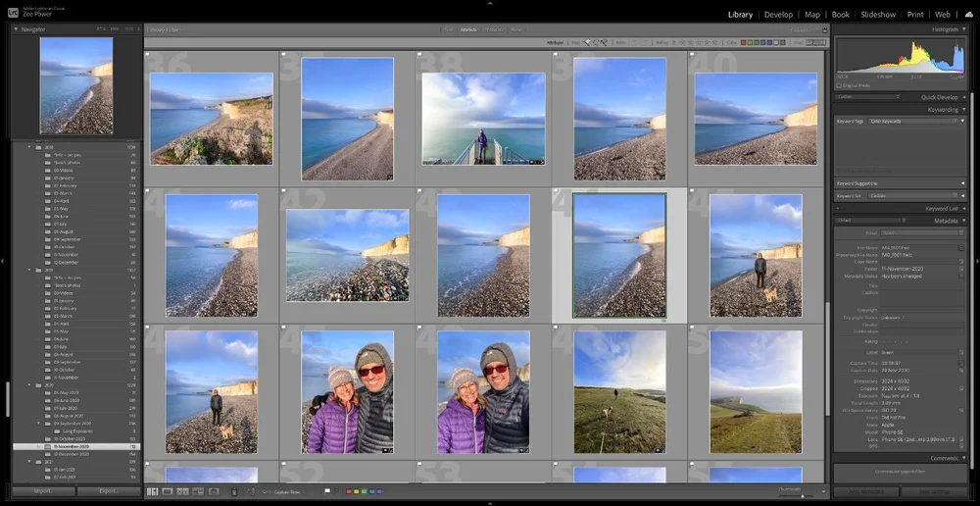The image size is (980, 506).
Task: Filter by red color label in filter bar
Action: (743, 42)
